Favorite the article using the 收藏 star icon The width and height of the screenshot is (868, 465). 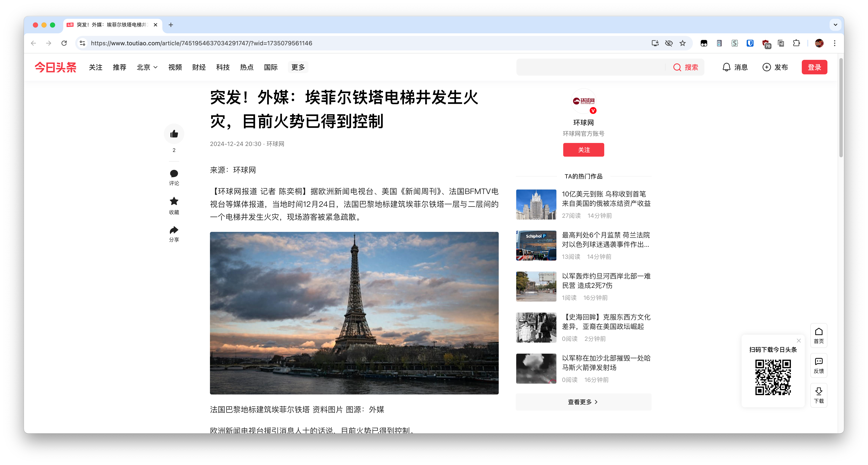click(x=174, y=201)
